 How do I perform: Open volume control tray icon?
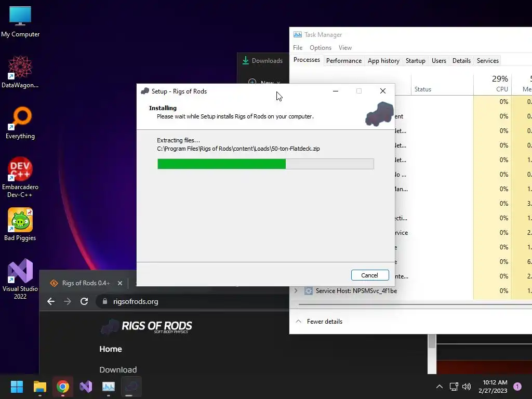pyautogui.click(x=467, y=387)
